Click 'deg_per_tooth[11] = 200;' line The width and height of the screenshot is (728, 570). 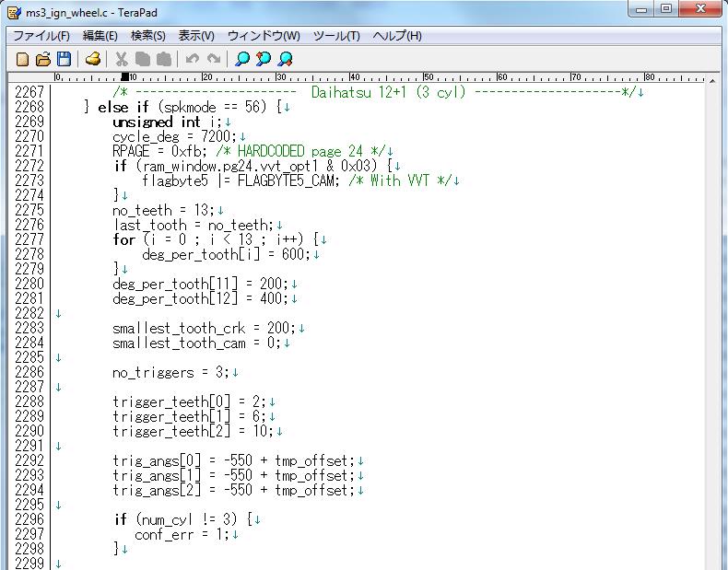[x=201, y=284]
